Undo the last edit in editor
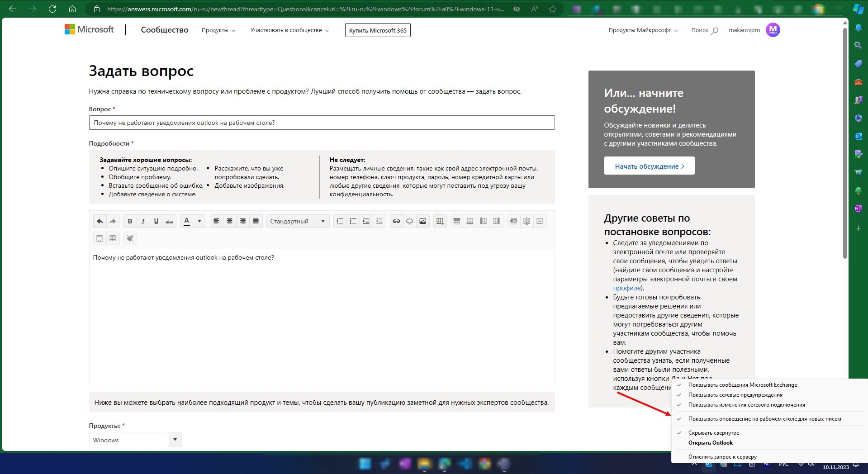The image size is (868, 474). 100,221
